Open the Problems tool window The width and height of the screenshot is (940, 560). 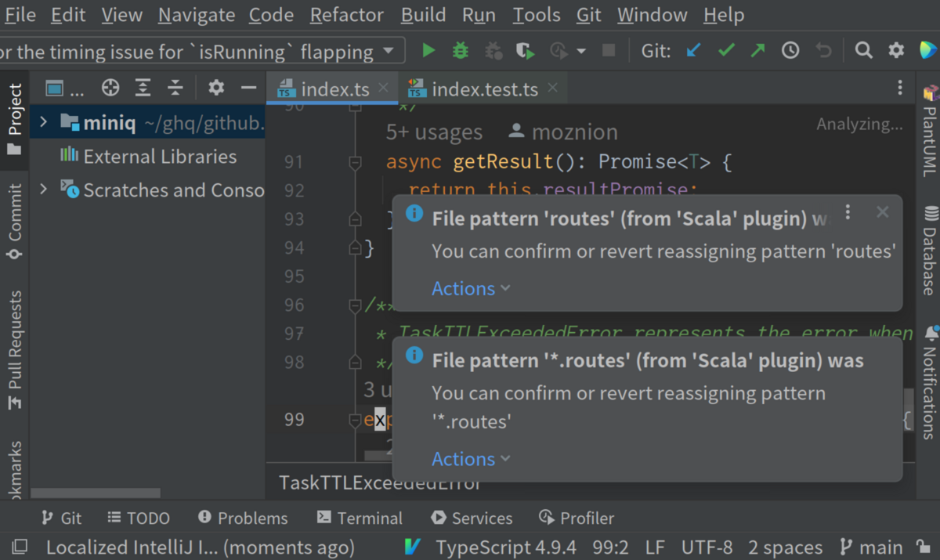pos(243,518)
